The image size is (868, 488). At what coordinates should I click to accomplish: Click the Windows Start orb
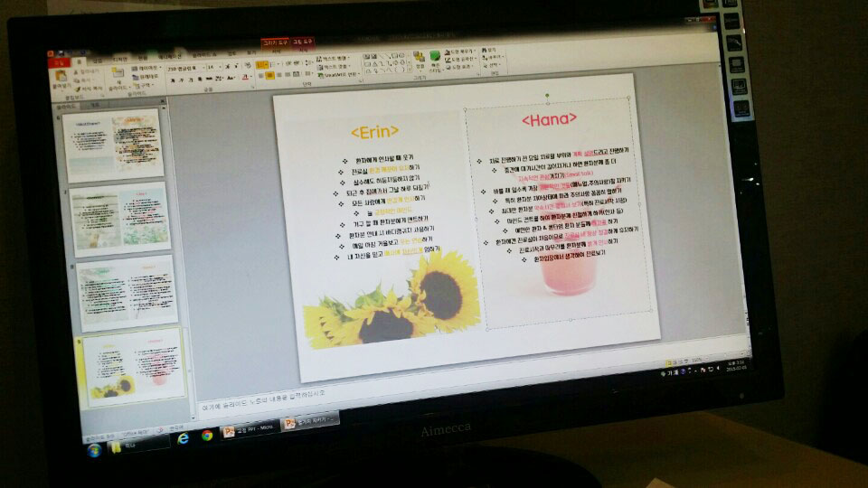coord(94,449)
